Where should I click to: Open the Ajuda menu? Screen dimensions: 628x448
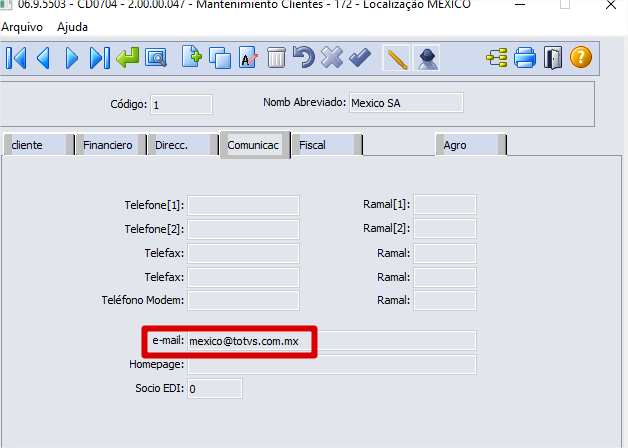click(72, 27)
